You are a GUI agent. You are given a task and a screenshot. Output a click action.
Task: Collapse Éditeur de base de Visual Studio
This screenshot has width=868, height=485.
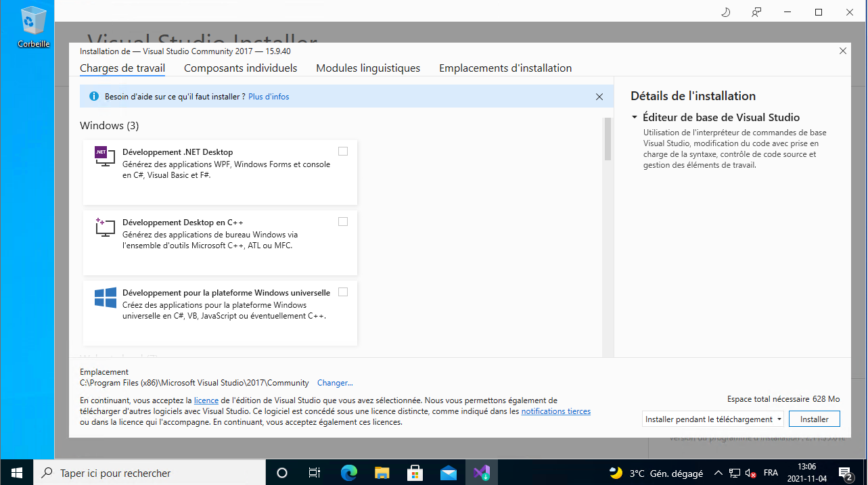(x=635, y=118)
